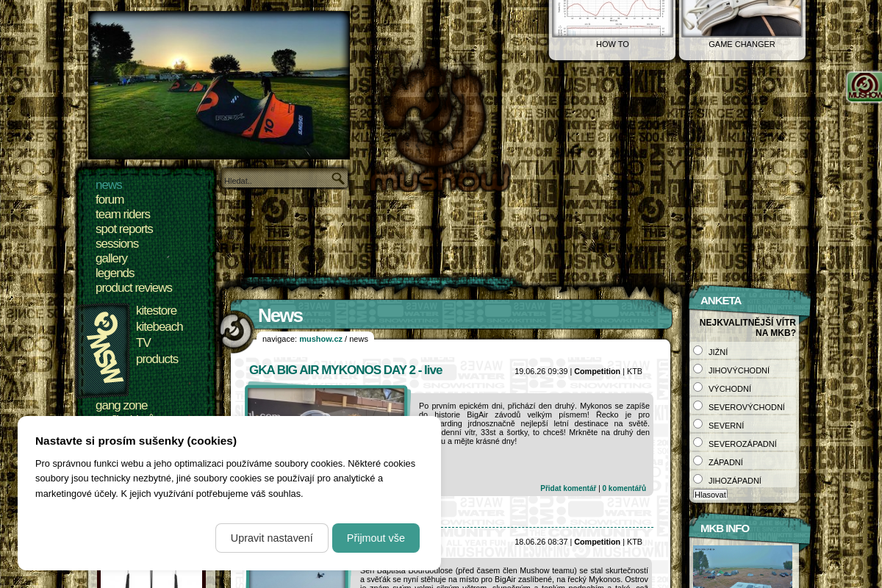Screen dimensions: 882x588
Task: Open TV link in sidebar
Action: (143, 343)
